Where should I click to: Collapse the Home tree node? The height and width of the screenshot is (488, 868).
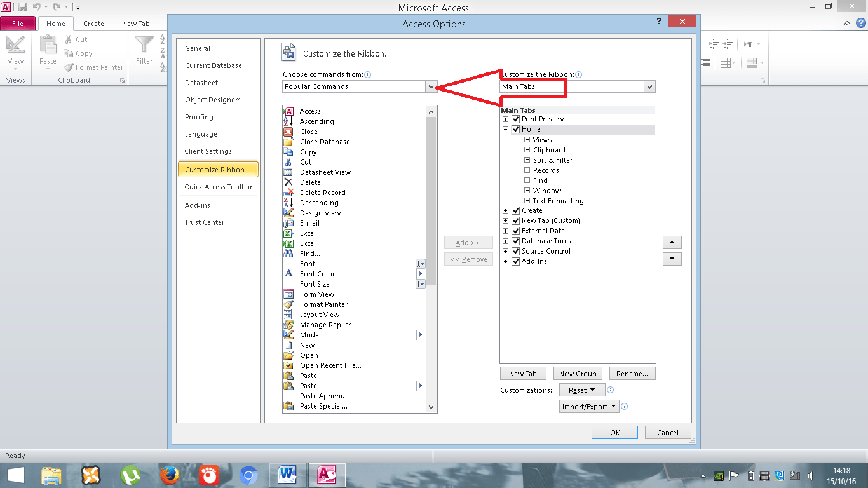pyautogui.click(x=506, y=129)
